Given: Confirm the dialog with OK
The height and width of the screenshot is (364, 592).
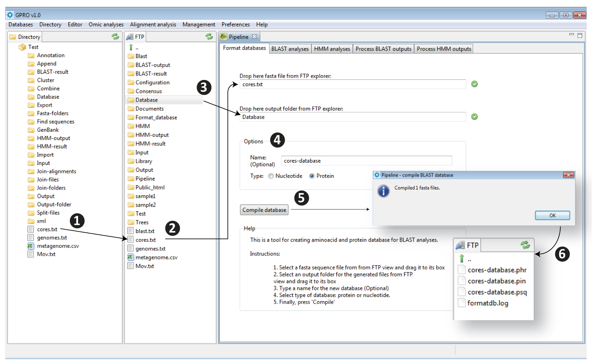Looking at the screenshot, I should point(552,215).
